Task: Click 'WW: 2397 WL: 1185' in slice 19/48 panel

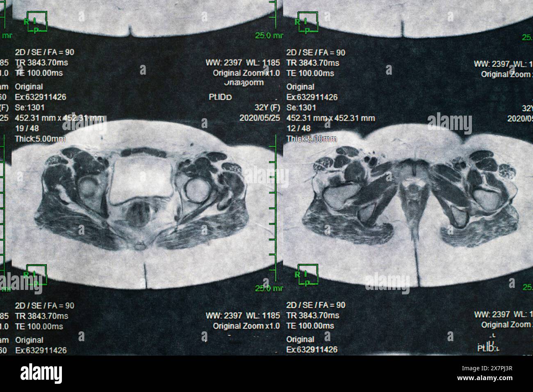Action: 243,63
